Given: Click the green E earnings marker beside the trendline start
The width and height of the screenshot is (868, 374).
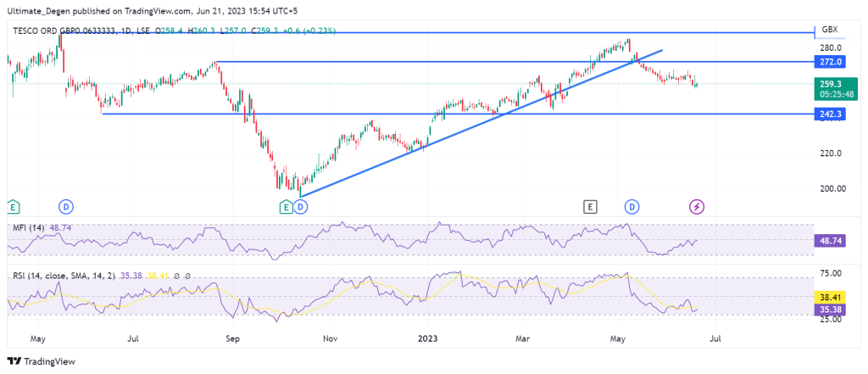Looking at the screenshot, I should [287, 207].
